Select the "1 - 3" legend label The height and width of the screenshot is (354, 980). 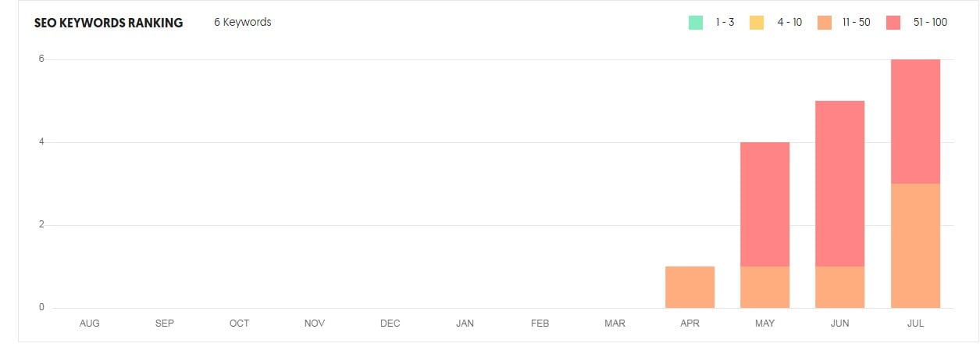coord(725,23)
